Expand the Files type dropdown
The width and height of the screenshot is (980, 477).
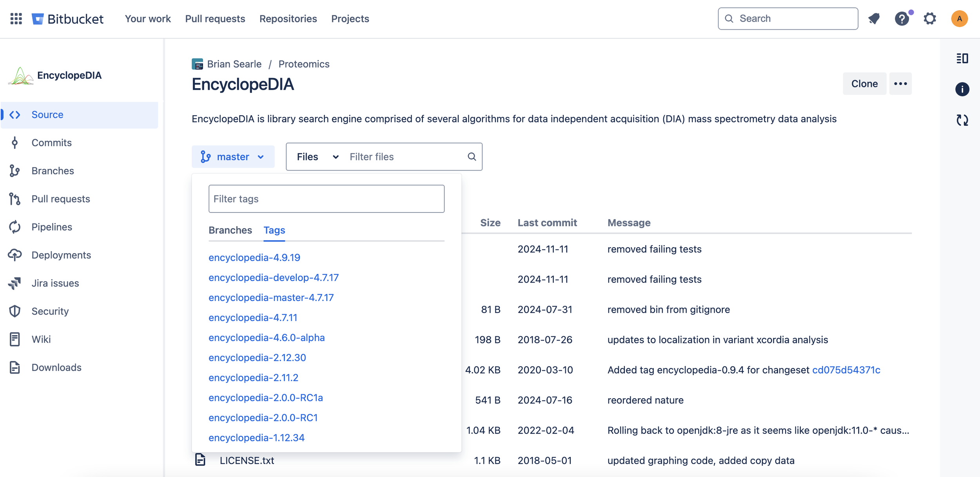(317, 157)
